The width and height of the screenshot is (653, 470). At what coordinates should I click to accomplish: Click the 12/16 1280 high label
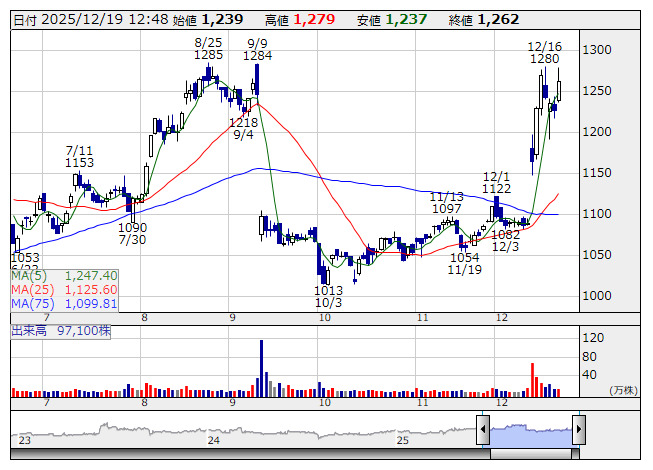545,52
